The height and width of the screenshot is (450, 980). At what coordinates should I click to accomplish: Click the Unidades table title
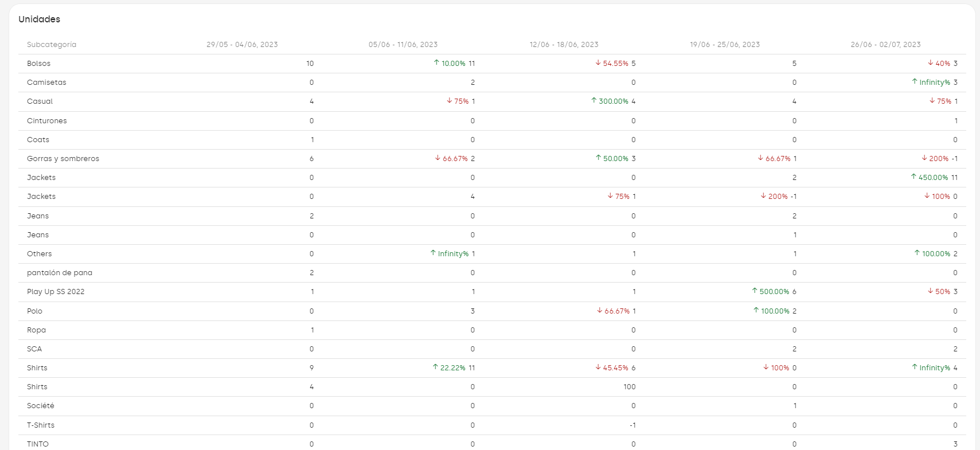click(x=39, y=19)
